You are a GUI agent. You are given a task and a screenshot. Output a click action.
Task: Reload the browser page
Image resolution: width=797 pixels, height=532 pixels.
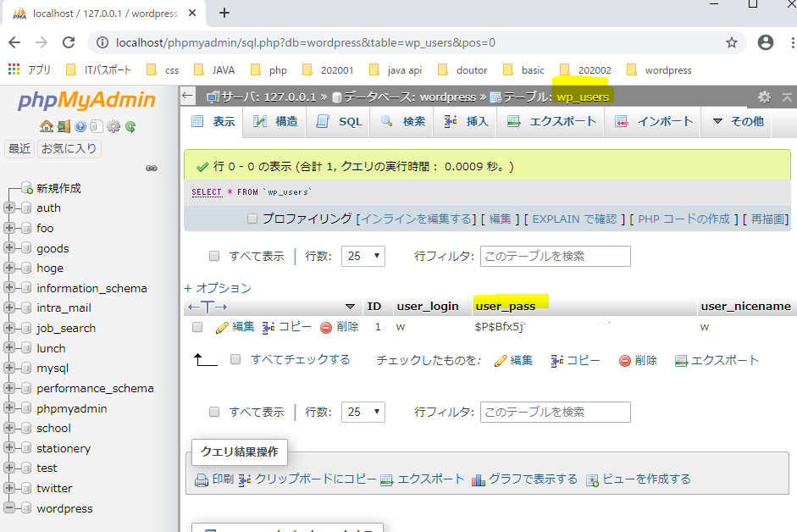pyautogui.click(x=69, y=42)
